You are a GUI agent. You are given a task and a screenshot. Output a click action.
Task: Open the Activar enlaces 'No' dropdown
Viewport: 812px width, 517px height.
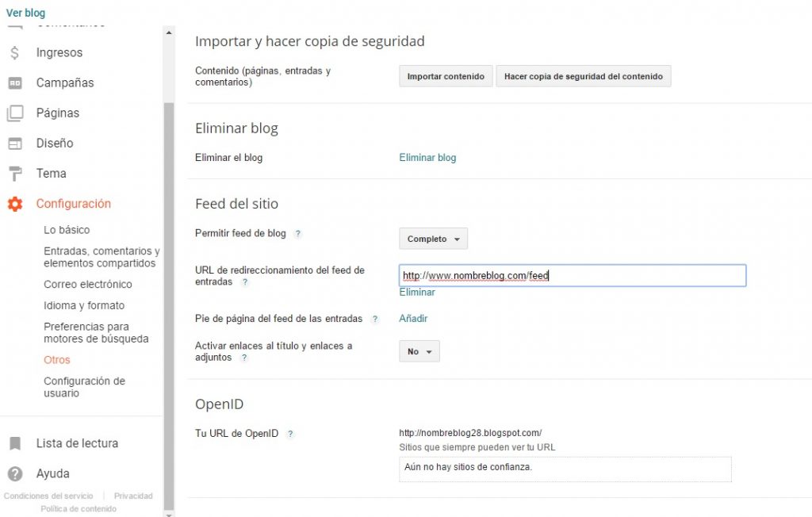[419, 351]
